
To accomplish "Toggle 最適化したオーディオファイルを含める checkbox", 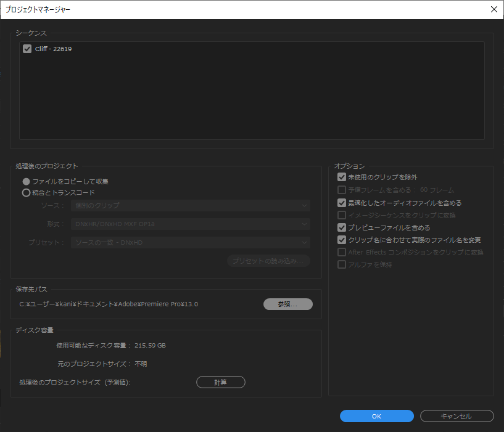I will [x=342, y=203].
